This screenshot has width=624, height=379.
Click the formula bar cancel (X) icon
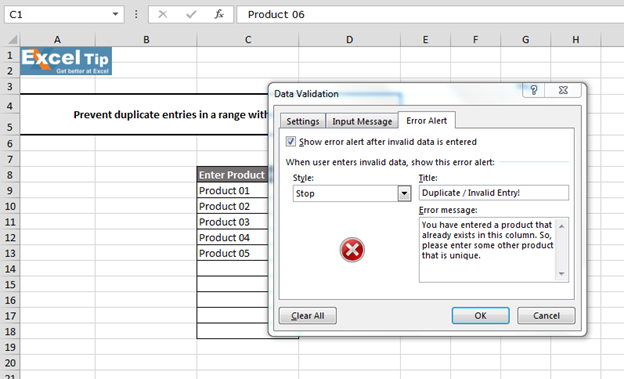point(162,14)
